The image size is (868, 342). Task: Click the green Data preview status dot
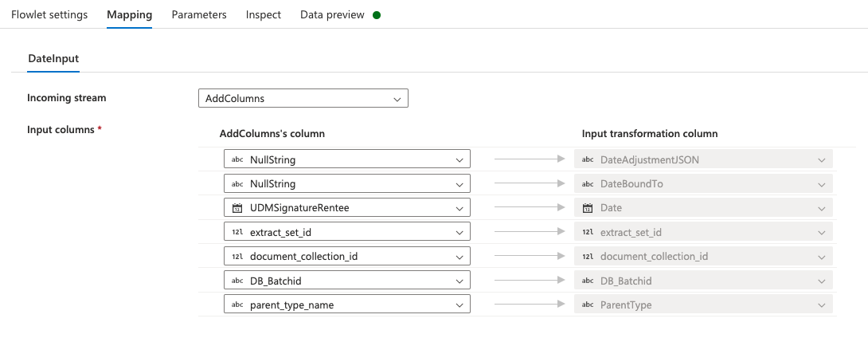click(x=377, y=15)
